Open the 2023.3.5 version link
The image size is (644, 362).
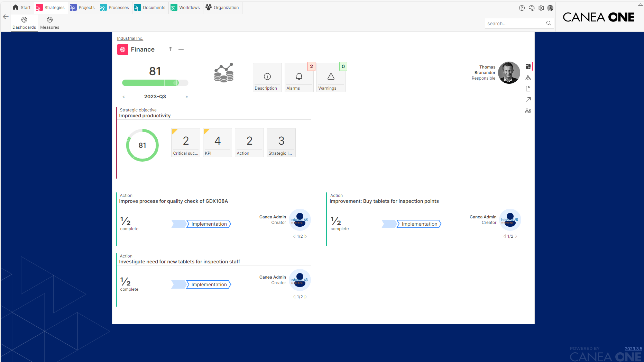(x=633, y=349)
